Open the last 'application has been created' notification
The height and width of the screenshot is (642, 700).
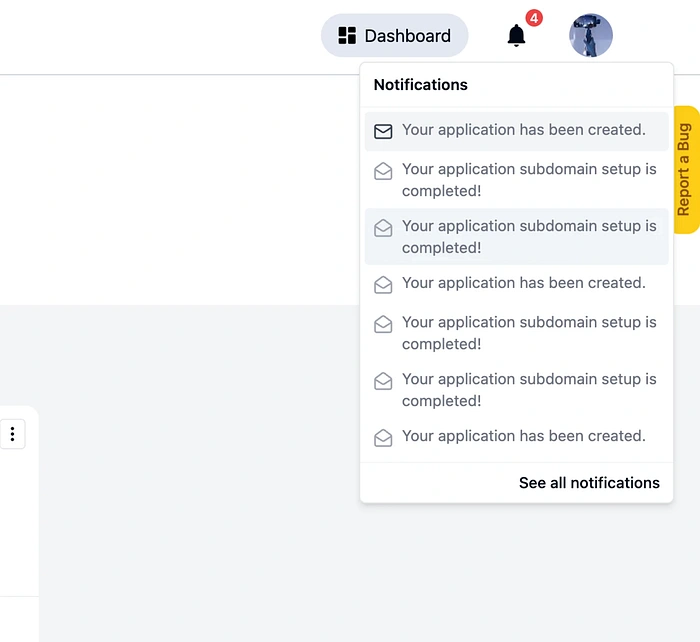tap(523, 436)
